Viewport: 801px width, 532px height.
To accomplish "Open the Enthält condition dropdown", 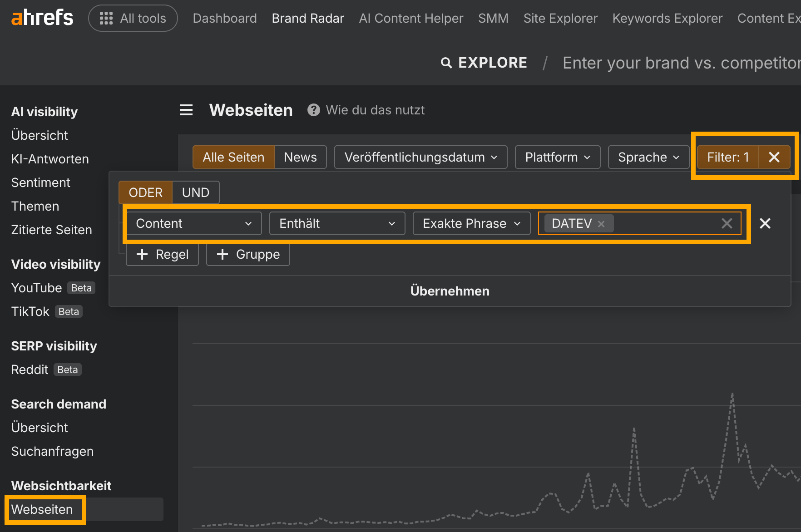I will tap(337, 223).
